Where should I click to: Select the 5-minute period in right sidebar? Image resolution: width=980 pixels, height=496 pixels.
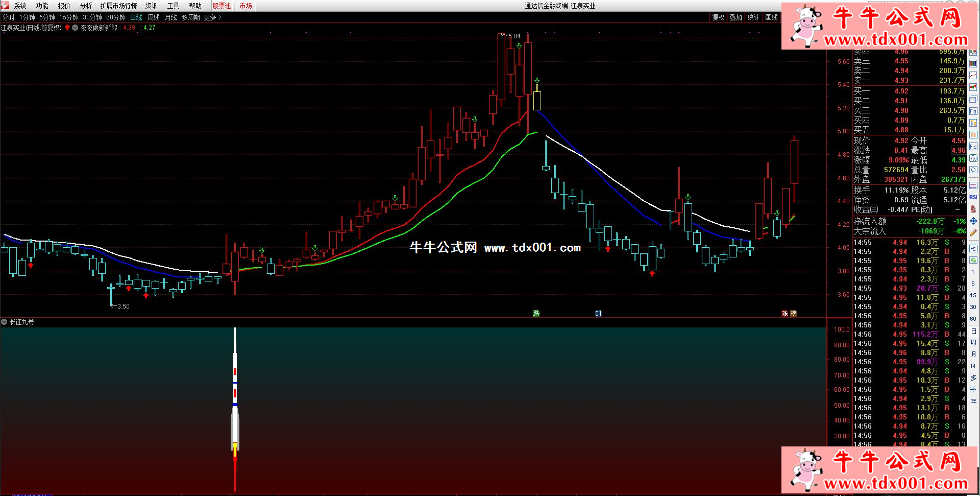click(x=973, y=284)
